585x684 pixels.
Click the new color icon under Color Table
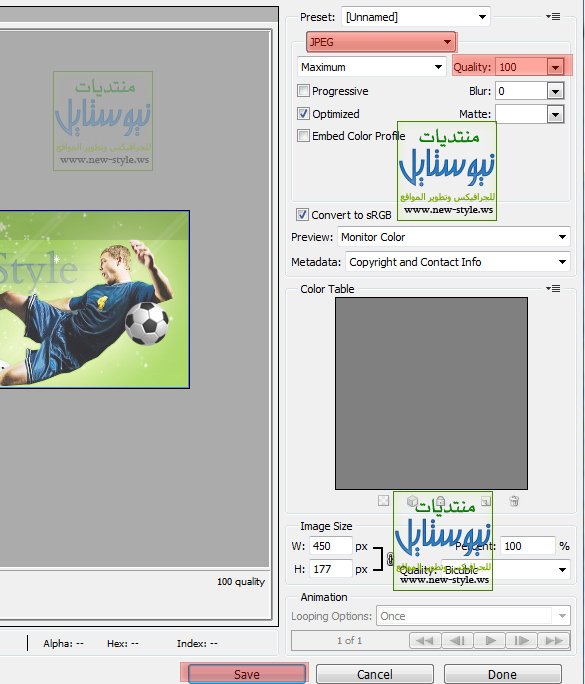(486, 501)
